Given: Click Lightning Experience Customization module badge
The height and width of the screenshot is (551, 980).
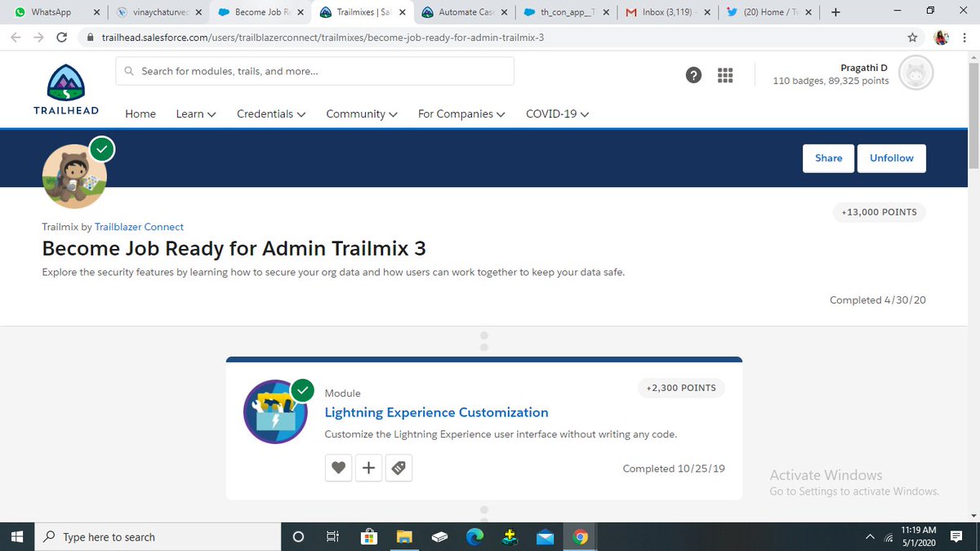Looking at the screenshot, I should coord(275,411).
